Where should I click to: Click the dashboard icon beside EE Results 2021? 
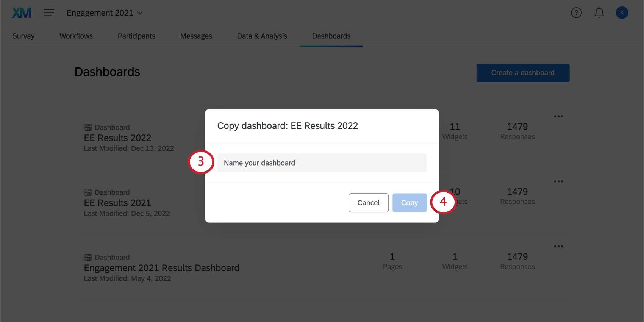pyautogui.click(x=88, y=192)
